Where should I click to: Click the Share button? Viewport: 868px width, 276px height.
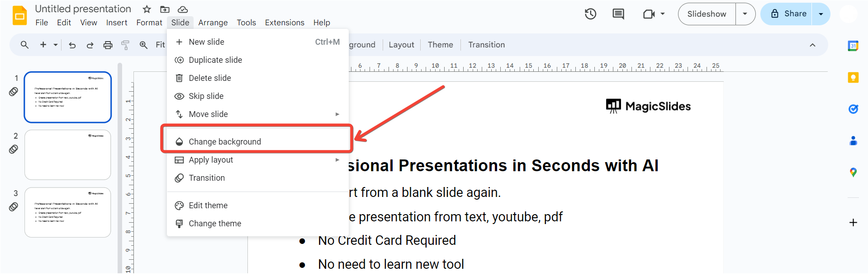coord(787,14)
